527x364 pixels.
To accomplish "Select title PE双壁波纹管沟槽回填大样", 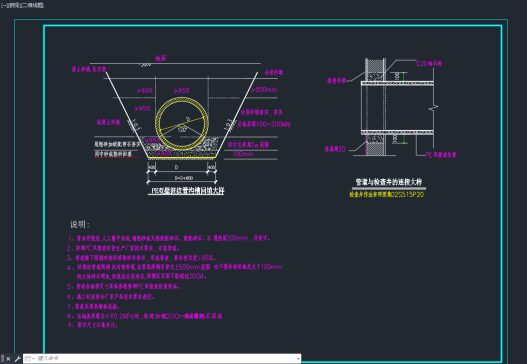I will point(187,191).
